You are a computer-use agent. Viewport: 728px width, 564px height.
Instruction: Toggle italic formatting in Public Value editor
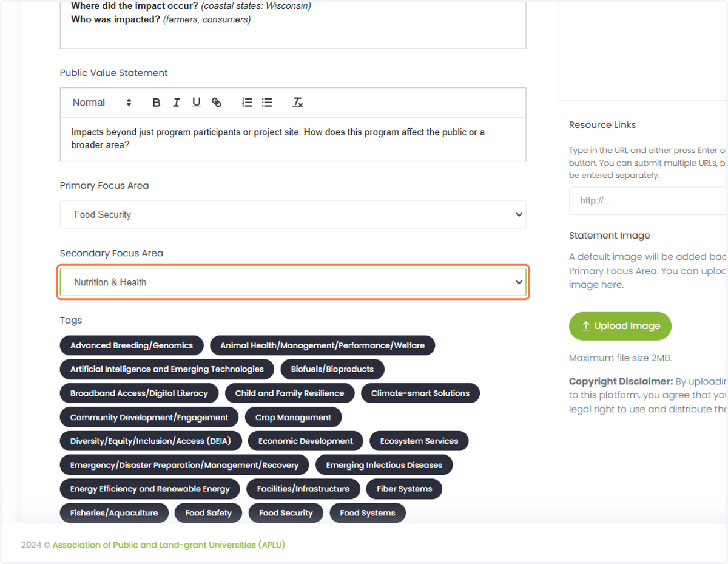point(176,103)
